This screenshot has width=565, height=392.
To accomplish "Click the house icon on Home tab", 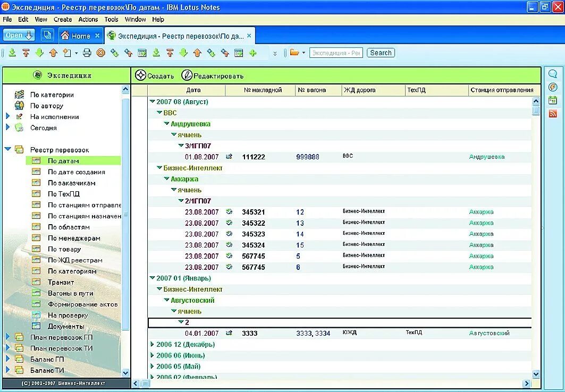I will [x=65, y=36].
